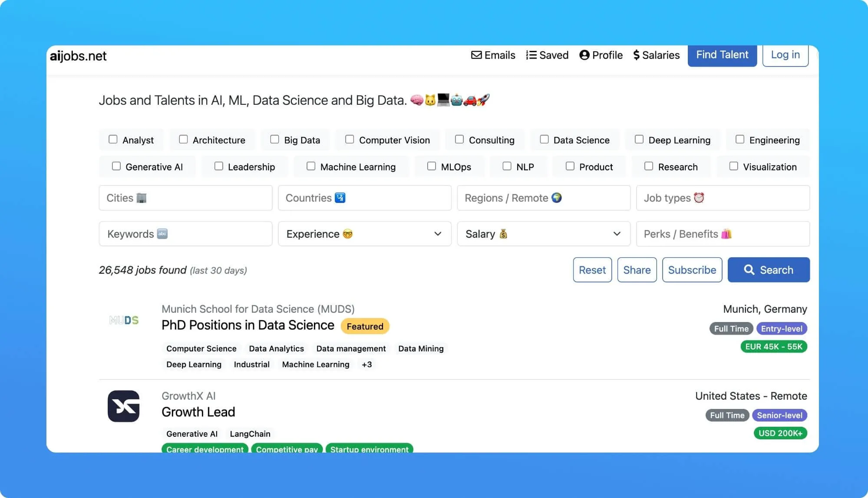Screen dimensions: 868x498
Task: Click the blue Search button
Action: [769, 270]
